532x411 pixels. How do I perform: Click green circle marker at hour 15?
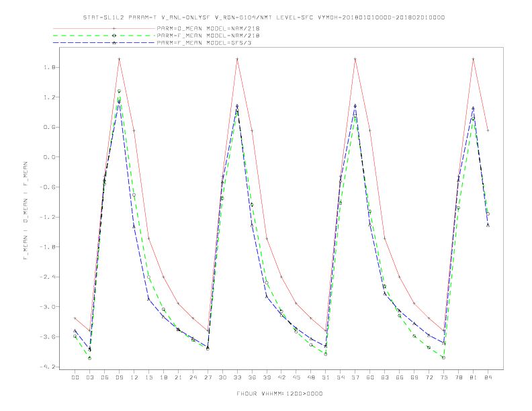pos(148,277)
